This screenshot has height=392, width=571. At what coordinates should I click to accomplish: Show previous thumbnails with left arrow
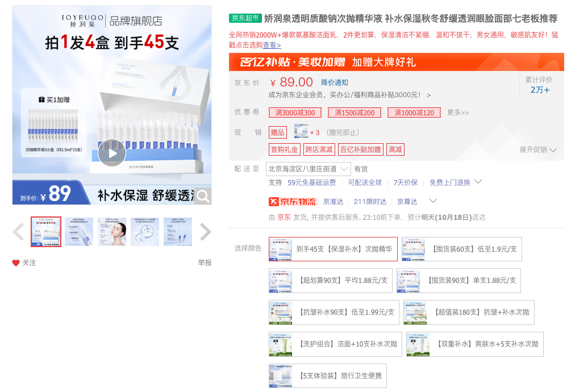(x=18, y=232)
